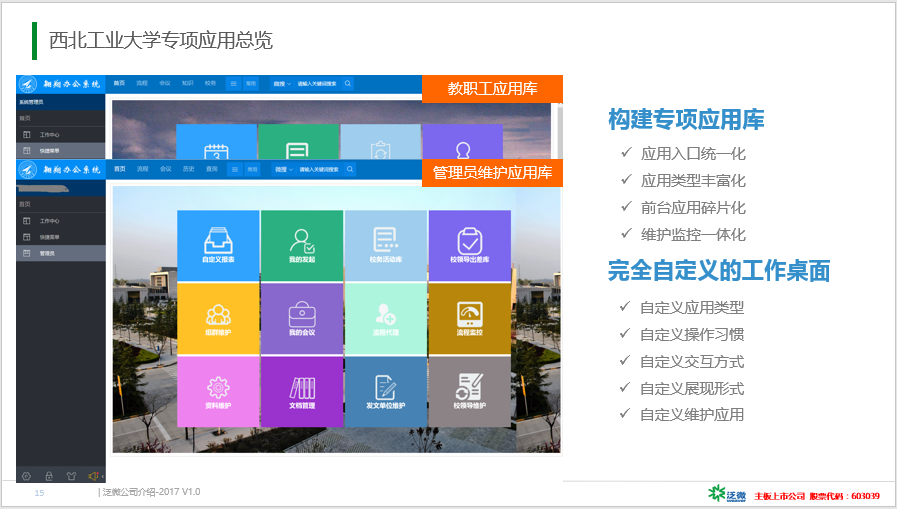Click the heading 构建专项应用库
Viewport: 897px width, 509px height.
pos(686,120)
